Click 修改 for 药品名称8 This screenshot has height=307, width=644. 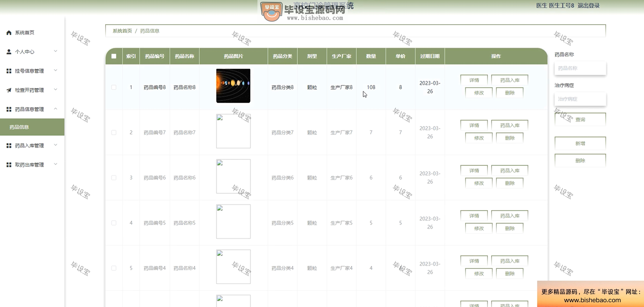pos(479,93)
